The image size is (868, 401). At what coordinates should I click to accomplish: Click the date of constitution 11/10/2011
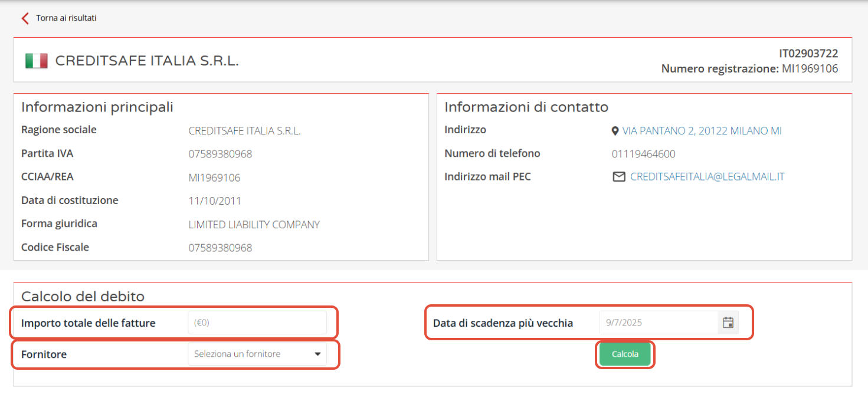click(215, 200)
